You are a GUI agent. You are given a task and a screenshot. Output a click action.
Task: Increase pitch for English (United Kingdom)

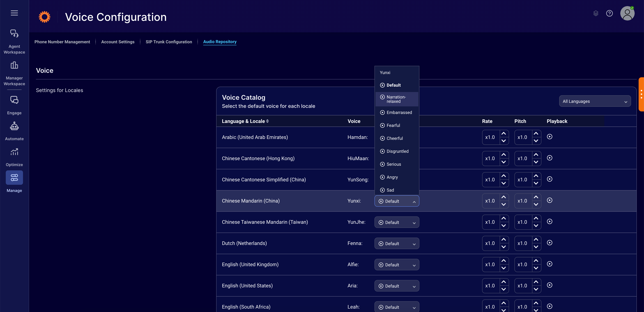click(536, 261)
